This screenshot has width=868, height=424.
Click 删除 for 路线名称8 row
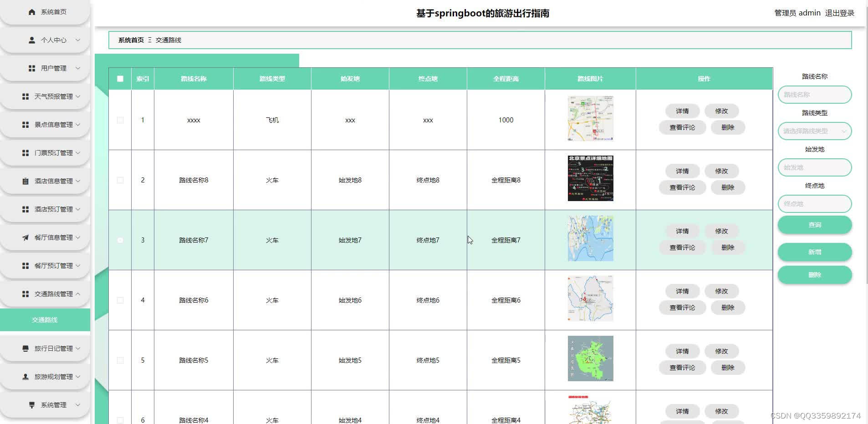coord(728,187)
